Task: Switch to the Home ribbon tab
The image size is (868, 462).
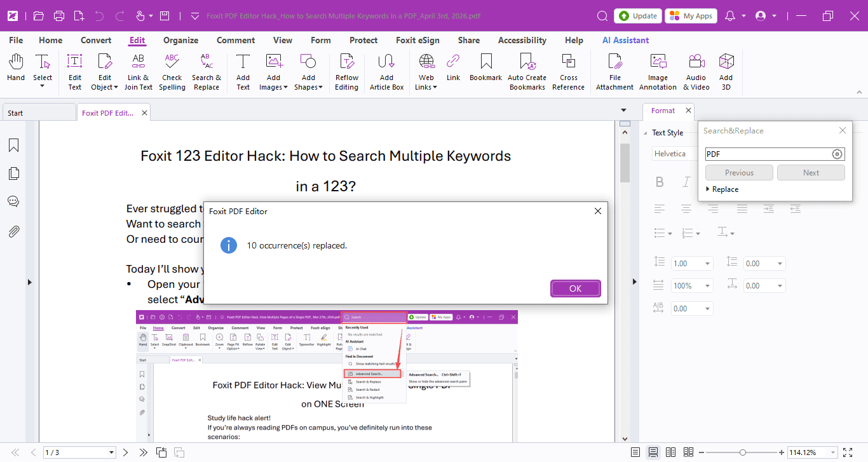Action: coord(51,40)
